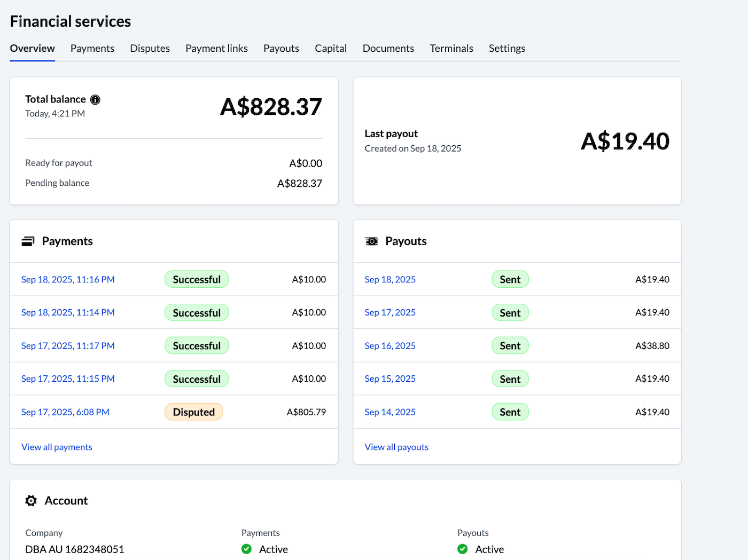Click the View all payouts link

(x=396, y=447)
